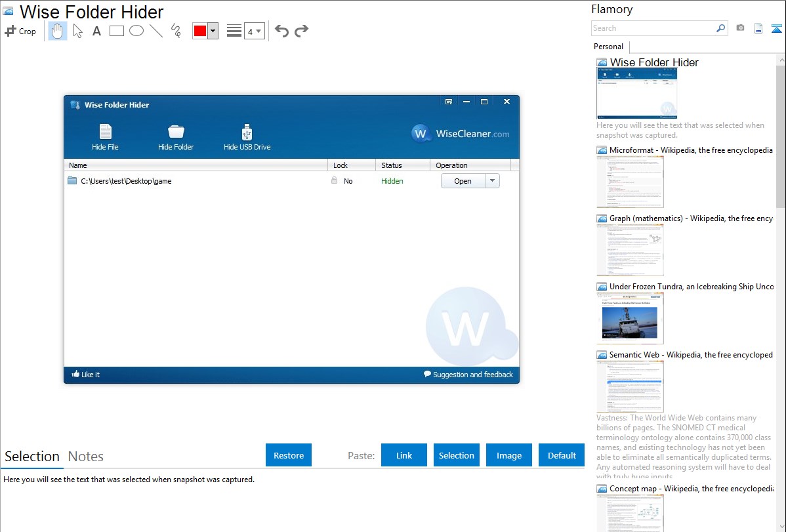This screenshot has height=532, width=786.
Task: Pick the ellipse shape tool
Action: pos(136,31)
